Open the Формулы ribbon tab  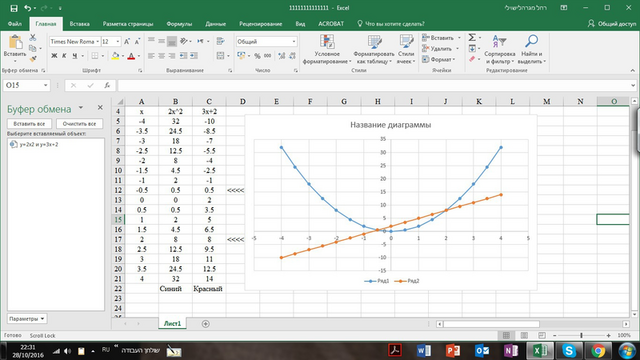(179, 24)
